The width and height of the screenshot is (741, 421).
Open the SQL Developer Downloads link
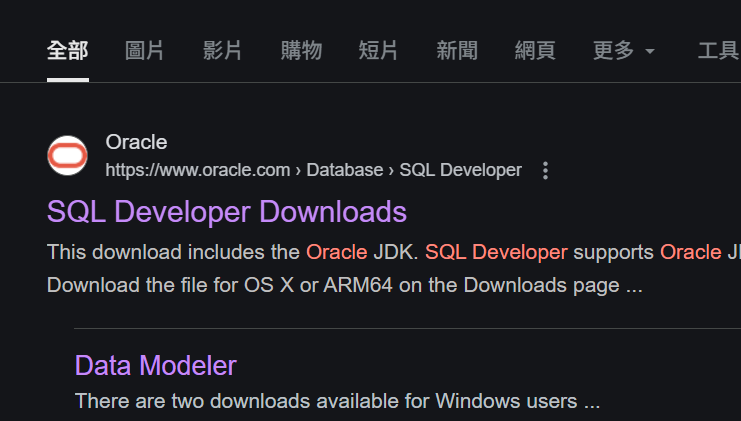click(x=227, y=211)
